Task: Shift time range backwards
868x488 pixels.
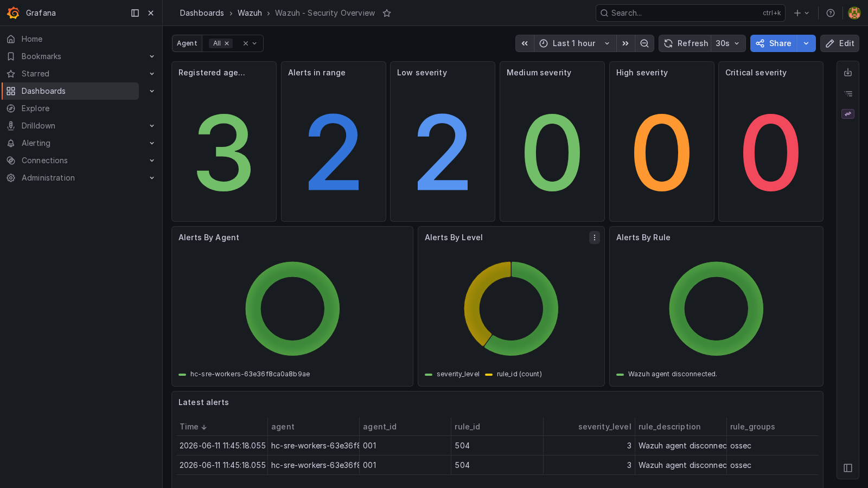Action: [525, 43]
